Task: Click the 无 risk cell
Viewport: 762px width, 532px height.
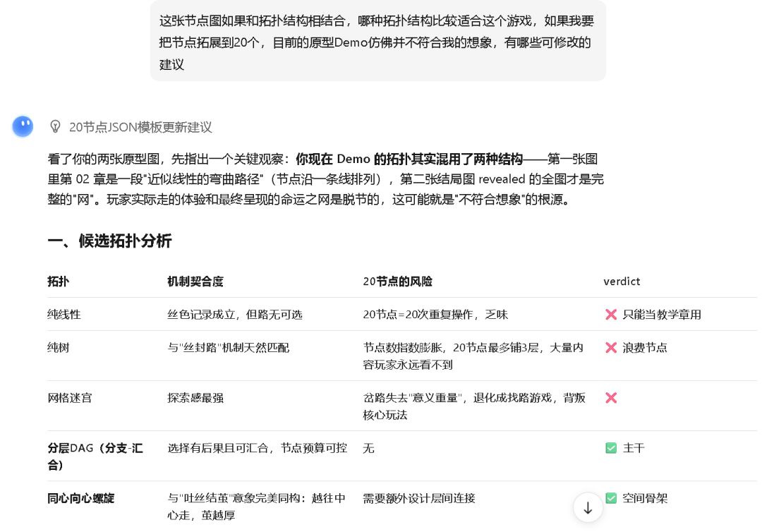Action: click(x=369, y=448)
